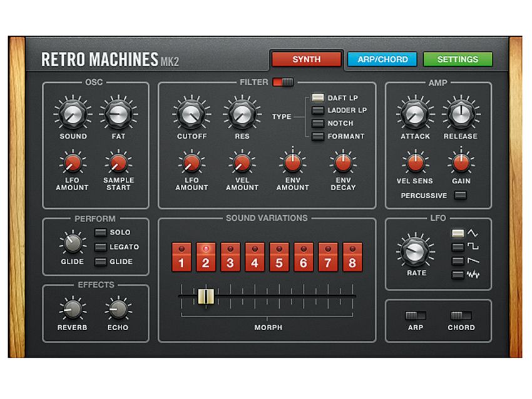The height and width of the screenshot is (399, 532).
Task: Click the SAMPLE START knob
Action: 118,163
